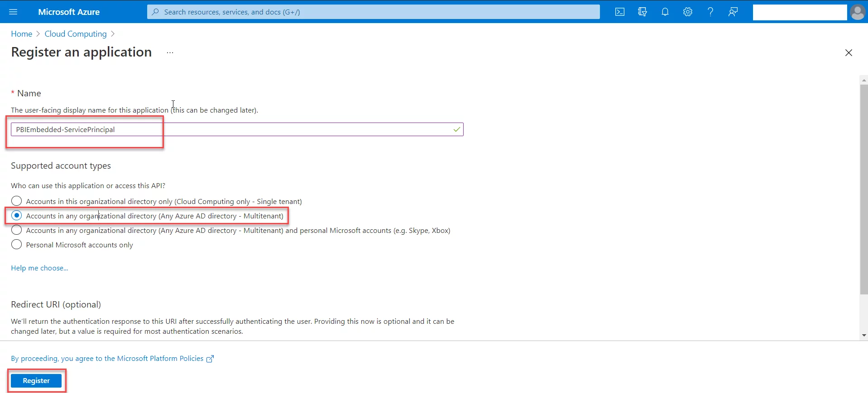Open the more options ellipsis beside the title
Screen dimensions: 868x393
point(170,52)
